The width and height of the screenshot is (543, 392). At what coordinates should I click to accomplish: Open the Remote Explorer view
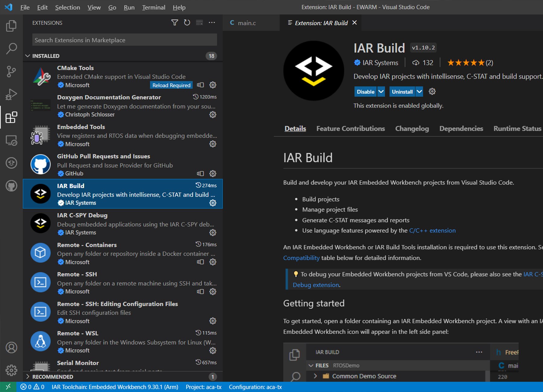(11, 140)
